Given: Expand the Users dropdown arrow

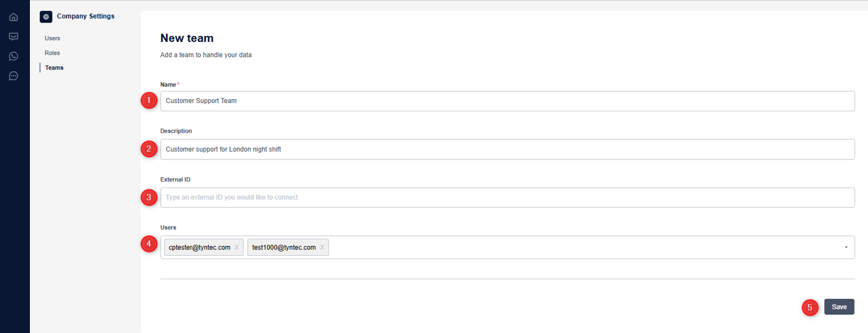Looking at the screenshot, I should 846,247.
